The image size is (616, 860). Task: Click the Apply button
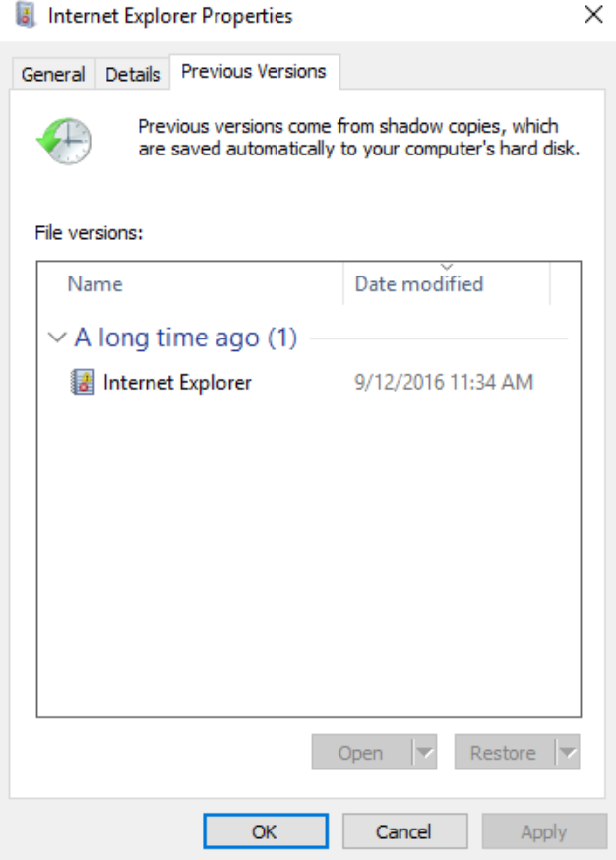[x=544, y=831]
